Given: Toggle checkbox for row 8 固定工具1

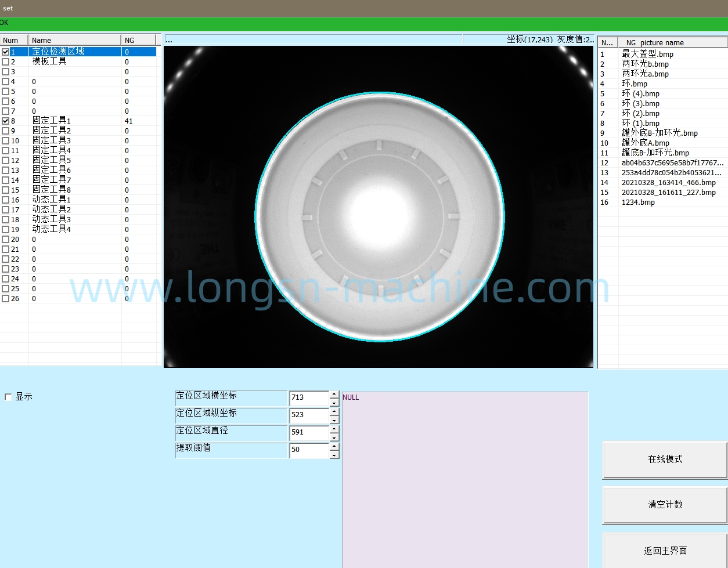Looking at the screenshot, I should pos(6,121).
